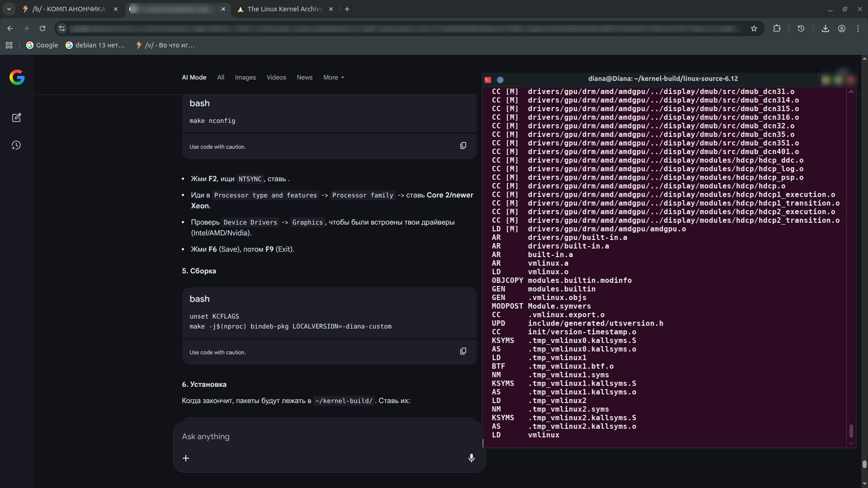This screenshot has width=868, height=488.
Task: Click the microphone voice input icon
Action: click(471, 458)
